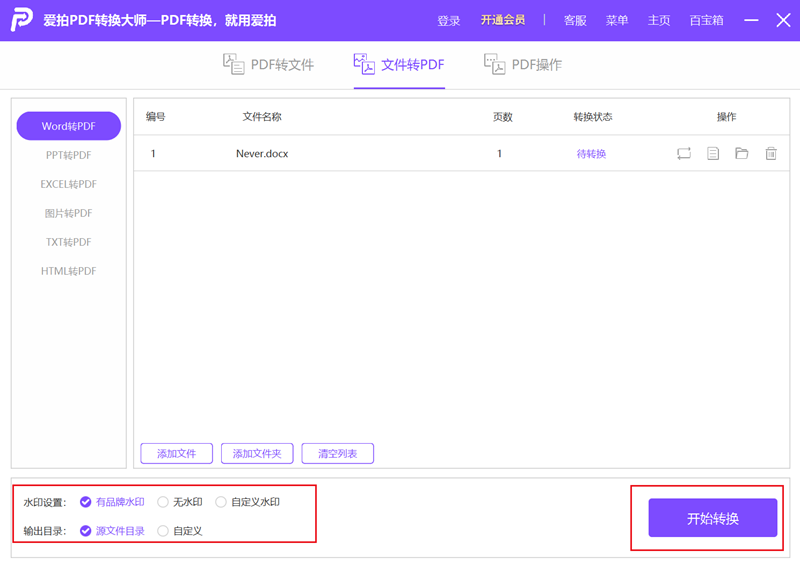Select Word转PDF in the sidebar
The height and width of the screenshot is (573, 800).
[x=69, y=126]
